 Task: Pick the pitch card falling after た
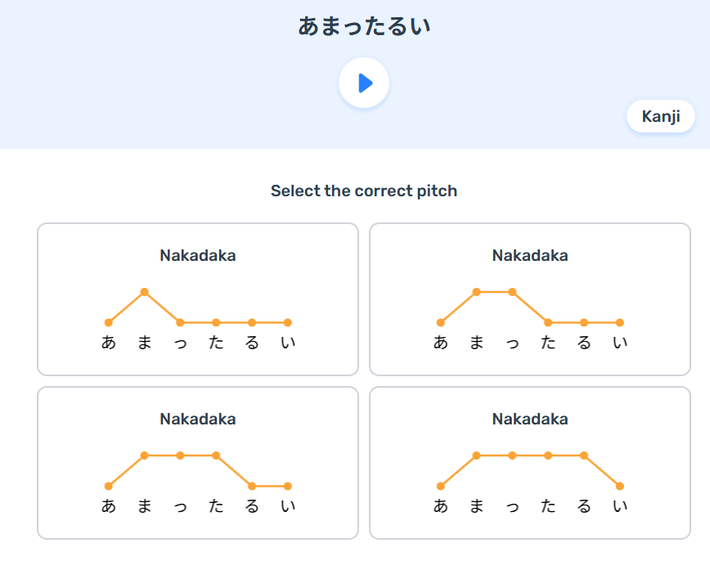tap(198, 463)
